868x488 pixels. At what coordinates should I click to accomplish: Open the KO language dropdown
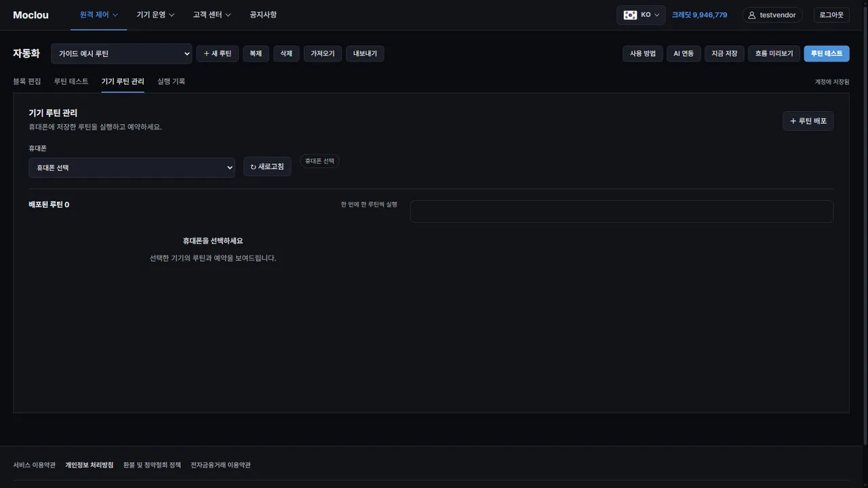click(x=641, y=15)
